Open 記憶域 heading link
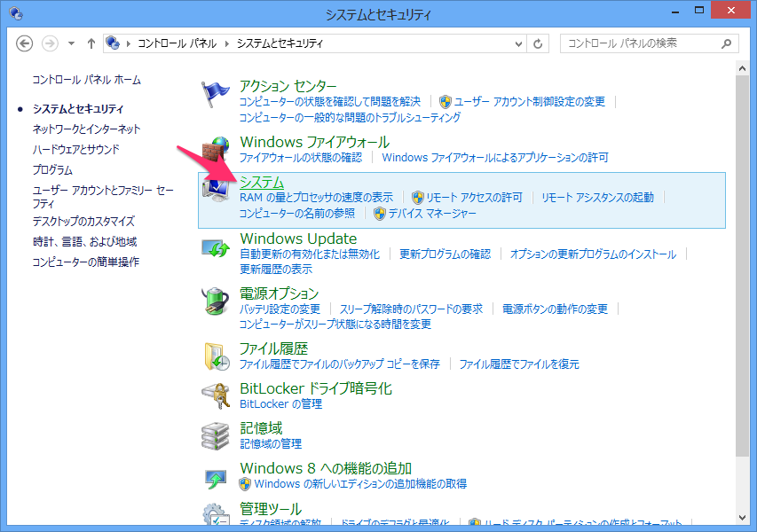This screenshot has width=757, height=532. point(261,428)
